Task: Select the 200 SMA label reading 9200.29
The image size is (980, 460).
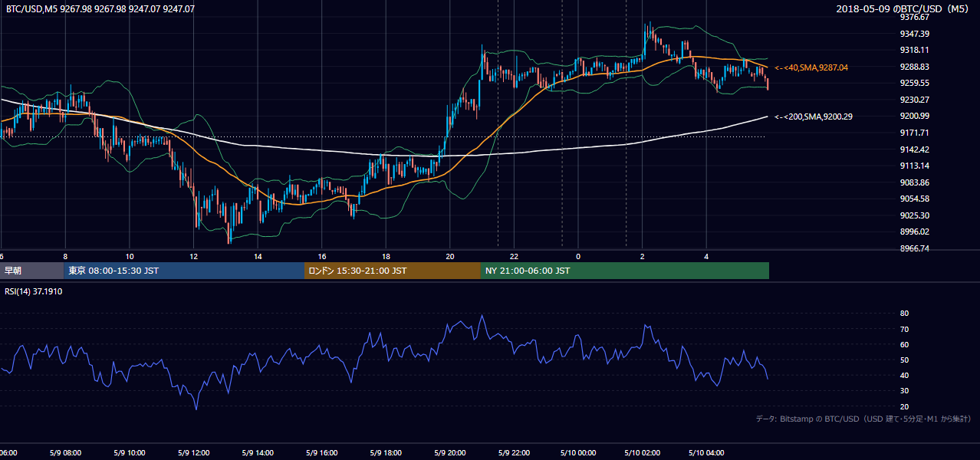Action: point(814,117)
